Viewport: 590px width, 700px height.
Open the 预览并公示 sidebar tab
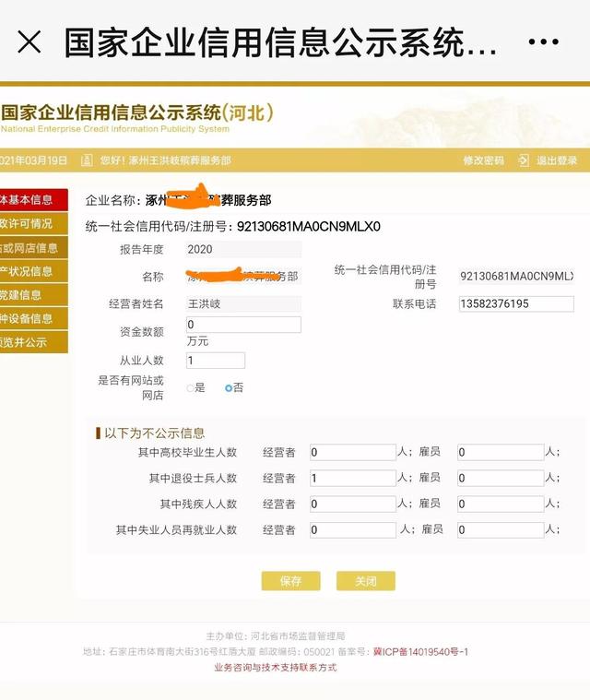(33, 342)
